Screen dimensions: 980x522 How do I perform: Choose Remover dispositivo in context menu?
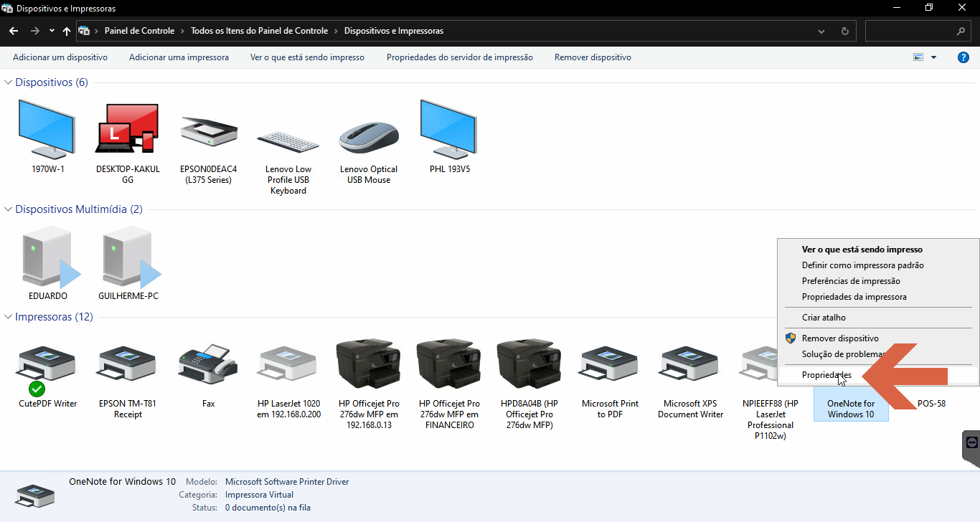pos(878,338)
